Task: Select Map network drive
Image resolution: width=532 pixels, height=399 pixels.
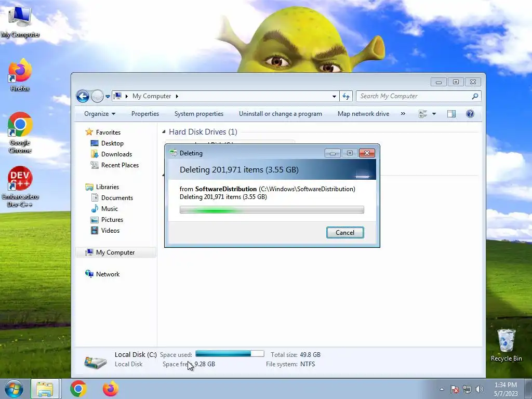Action: click(x=363, y=114)
